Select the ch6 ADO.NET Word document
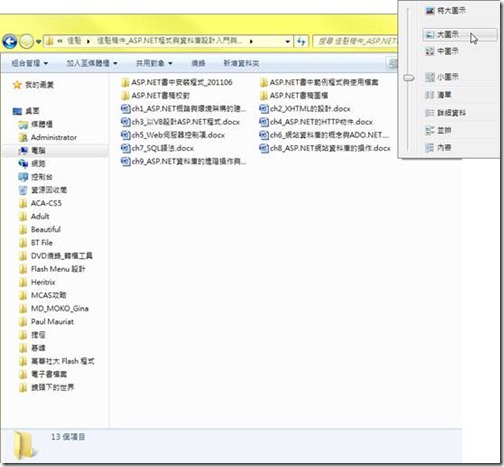The height and width of the screenshot is (467, 504). pyautogui.click(x=324, y=135)
